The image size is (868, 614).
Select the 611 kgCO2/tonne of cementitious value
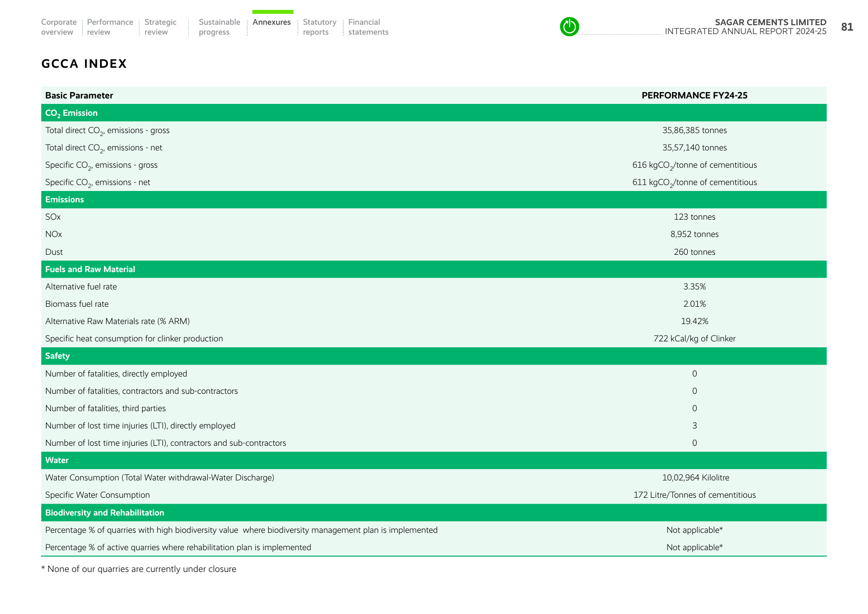coord(694,183)
